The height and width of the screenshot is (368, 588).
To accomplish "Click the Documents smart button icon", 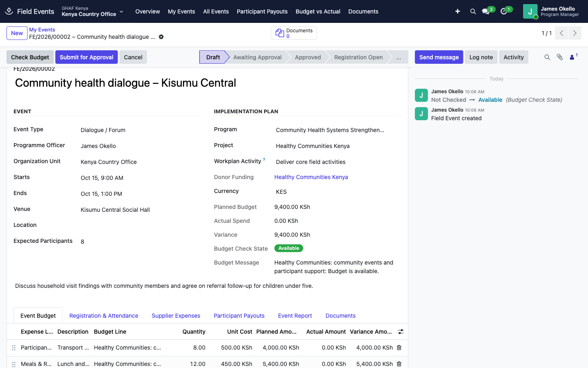I will click(280, 33).
